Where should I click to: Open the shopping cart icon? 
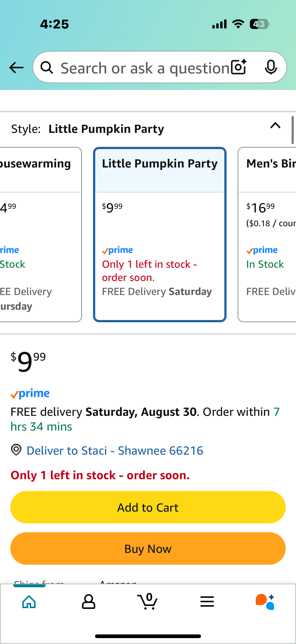coord(148,601)
